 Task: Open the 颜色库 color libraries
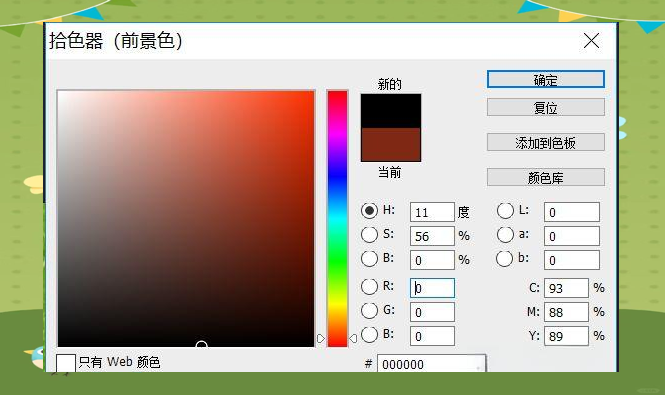point(545,177)
